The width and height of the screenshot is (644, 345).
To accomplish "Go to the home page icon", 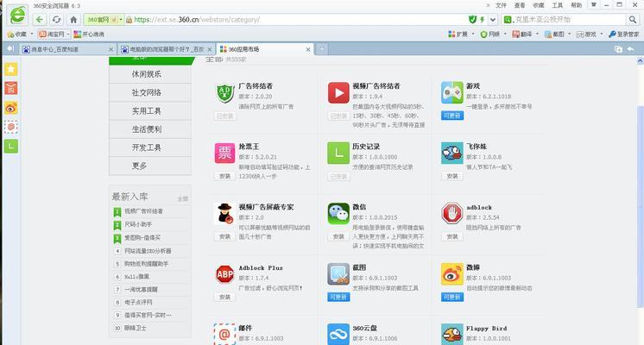I will pyautogui.click(x=73, y=19).
